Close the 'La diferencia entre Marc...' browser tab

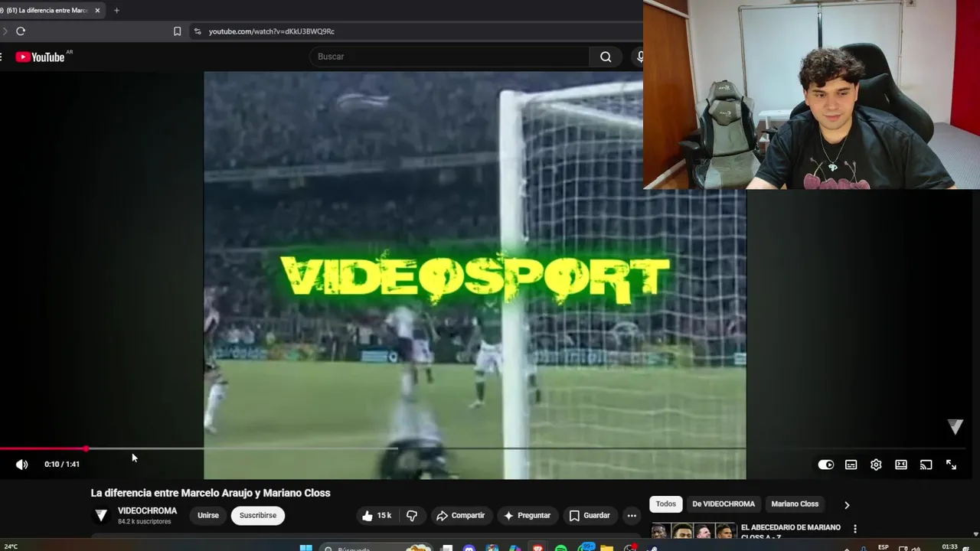97,11
